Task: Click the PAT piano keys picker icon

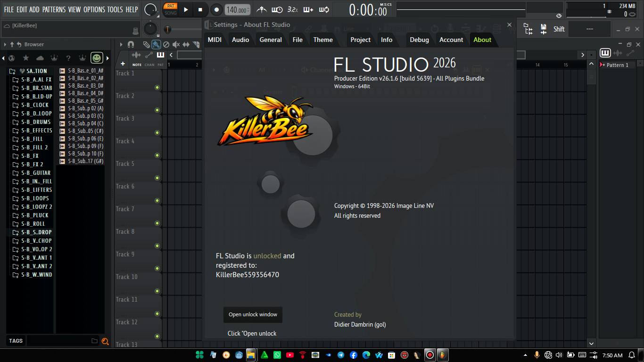Action: (160, 56)
